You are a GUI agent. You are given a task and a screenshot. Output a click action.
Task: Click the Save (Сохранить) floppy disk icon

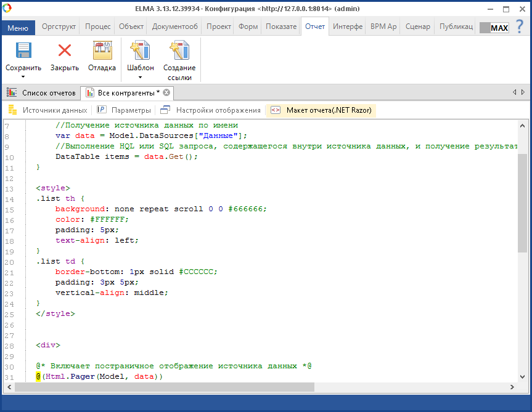[23, 51]
